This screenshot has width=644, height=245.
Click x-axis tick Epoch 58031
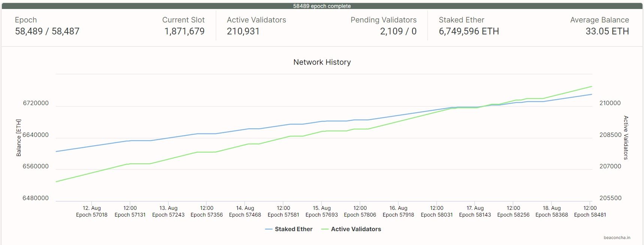coord(437,211)
